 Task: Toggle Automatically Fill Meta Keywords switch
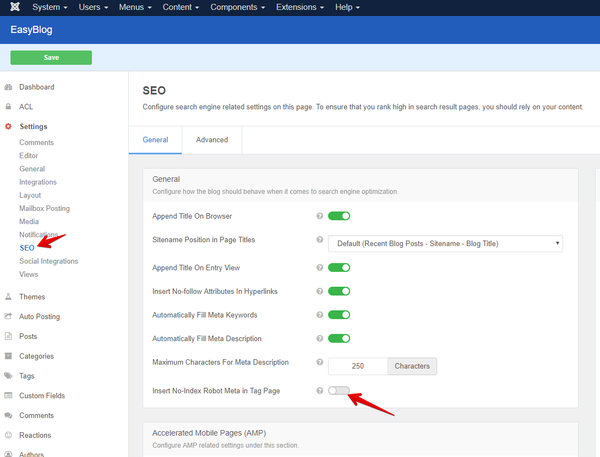pyautogui.click(x=339, y=315)
